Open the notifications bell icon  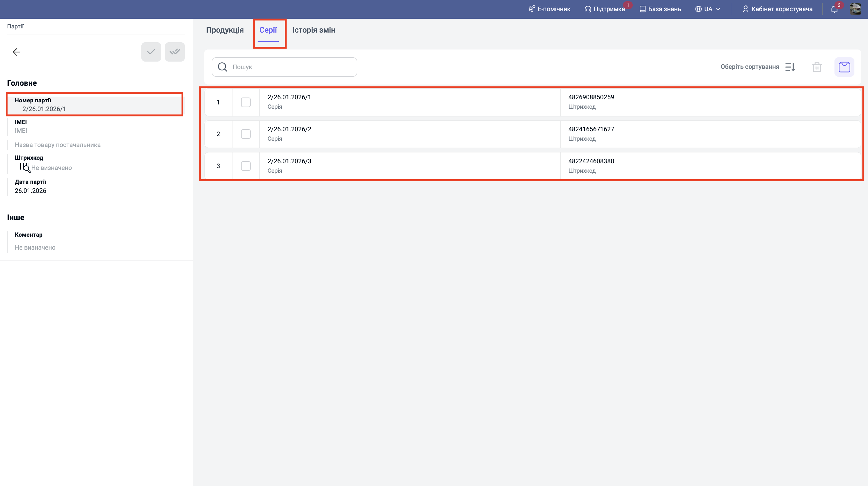coord(834,9)
